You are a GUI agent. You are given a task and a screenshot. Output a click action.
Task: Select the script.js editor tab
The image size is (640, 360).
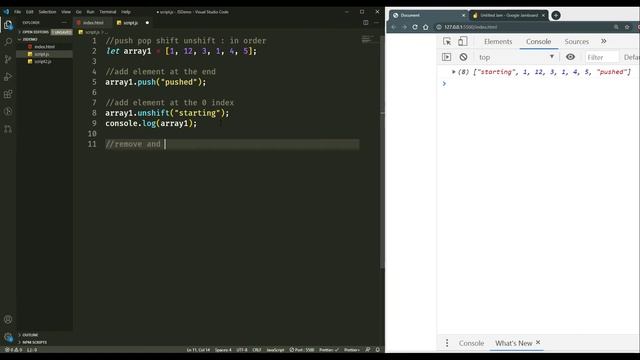coord(130,23)
